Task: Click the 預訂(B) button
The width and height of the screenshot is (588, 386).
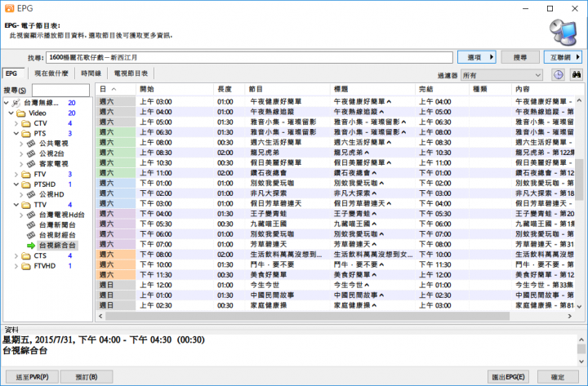Action: click(87, 377)
